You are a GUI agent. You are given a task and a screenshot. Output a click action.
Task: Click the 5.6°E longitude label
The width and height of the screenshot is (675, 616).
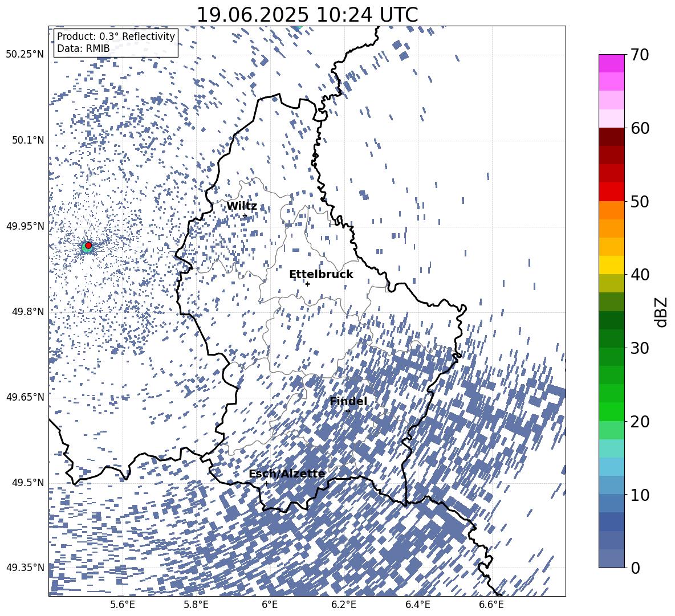[x=122, y=605]
